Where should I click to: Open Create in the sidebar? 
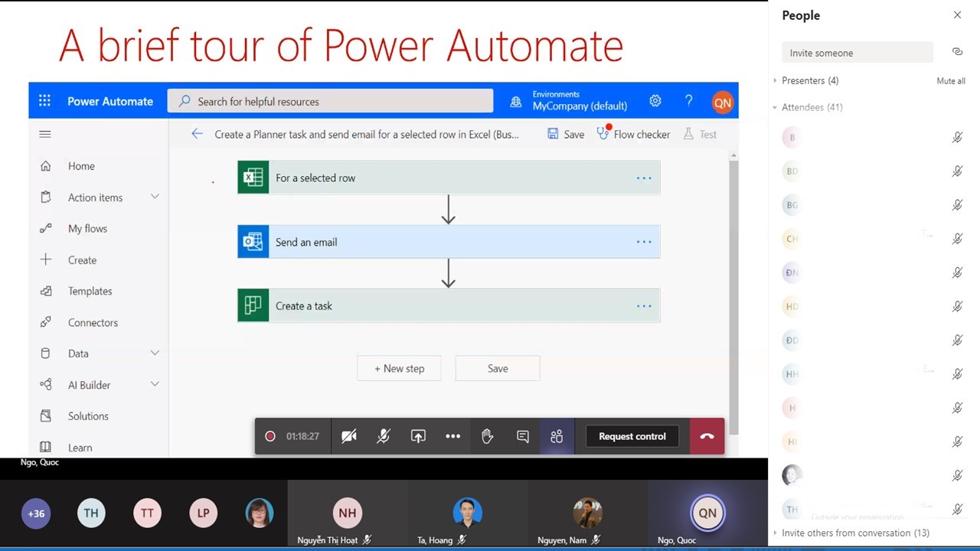(82, 260)
